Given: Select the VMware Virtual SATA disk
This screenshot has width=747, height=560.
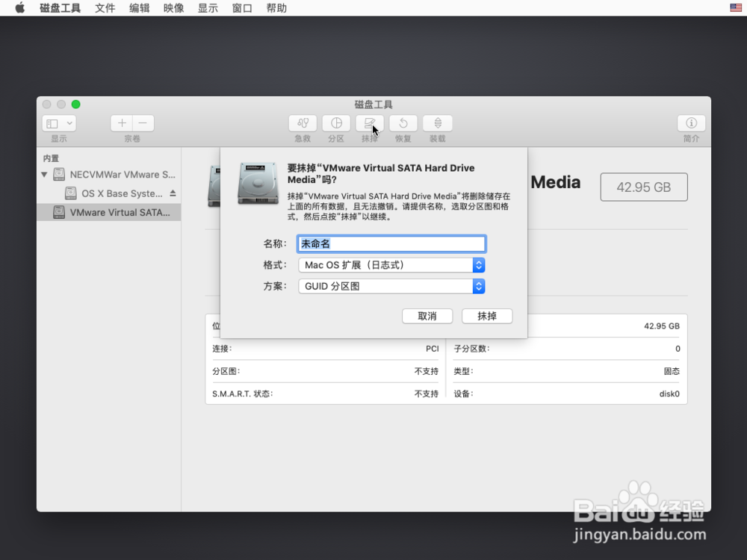Looking at the screenshot, I should click(x=108, y=212).
